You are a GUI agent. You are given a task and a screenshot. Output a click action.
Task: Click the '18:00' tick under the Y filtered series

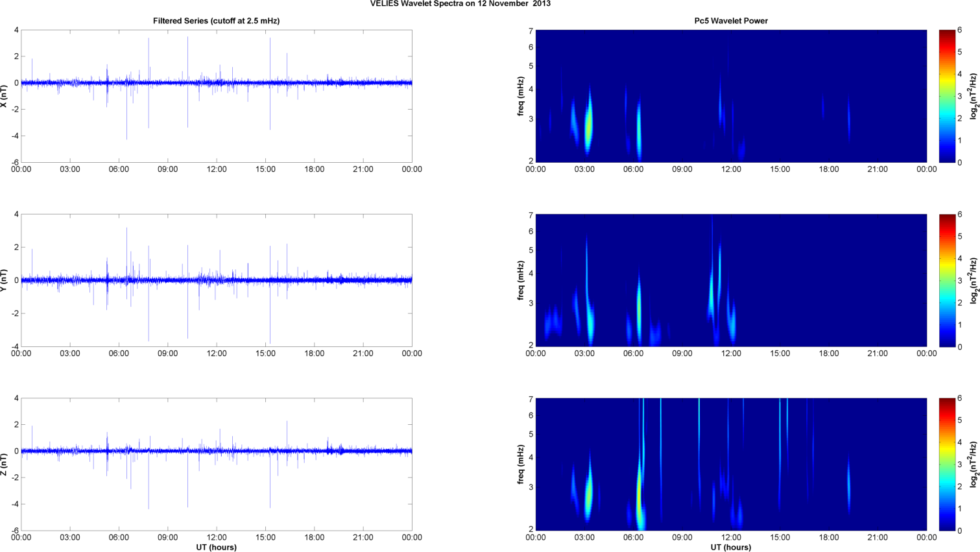pos(315,354)
